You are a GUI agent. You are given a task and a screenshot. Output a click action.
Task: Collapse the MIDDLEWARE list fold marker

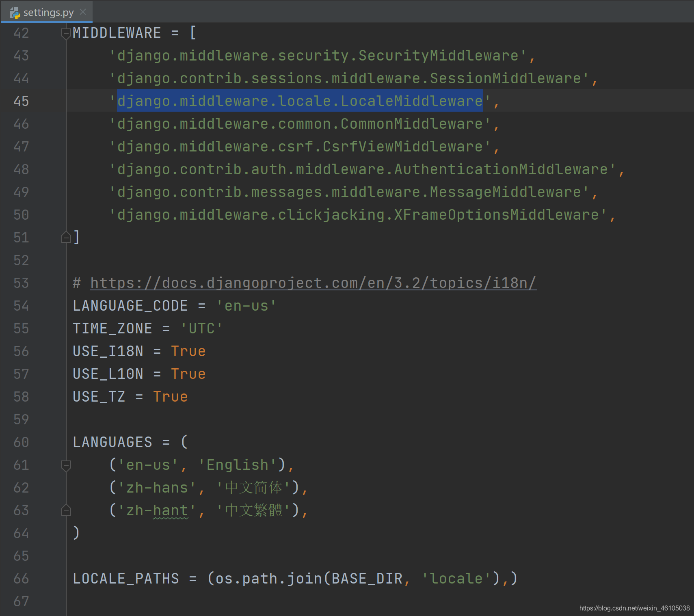[66, 33]
